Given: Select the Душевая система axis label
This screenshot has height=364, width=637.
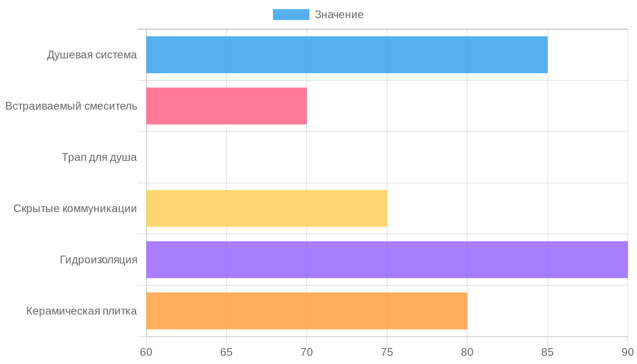Looking at the screenshot, I should point(92,55).
